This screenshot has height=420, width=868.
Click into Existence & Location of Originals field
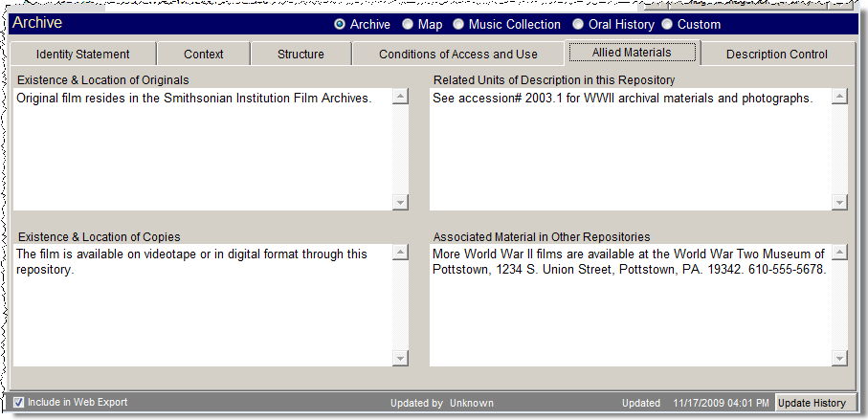[x=203, y=149]
